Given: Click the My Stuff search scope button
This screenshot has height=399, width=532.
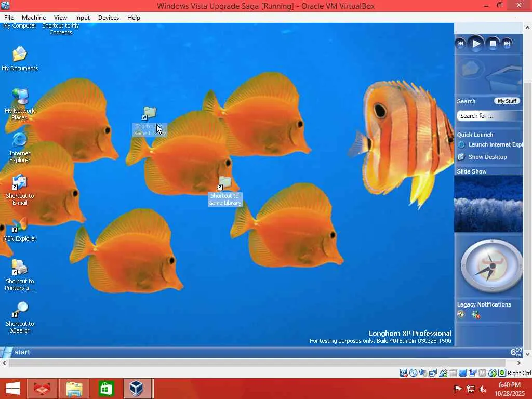Looking at the screenshot, I should 507,101.
